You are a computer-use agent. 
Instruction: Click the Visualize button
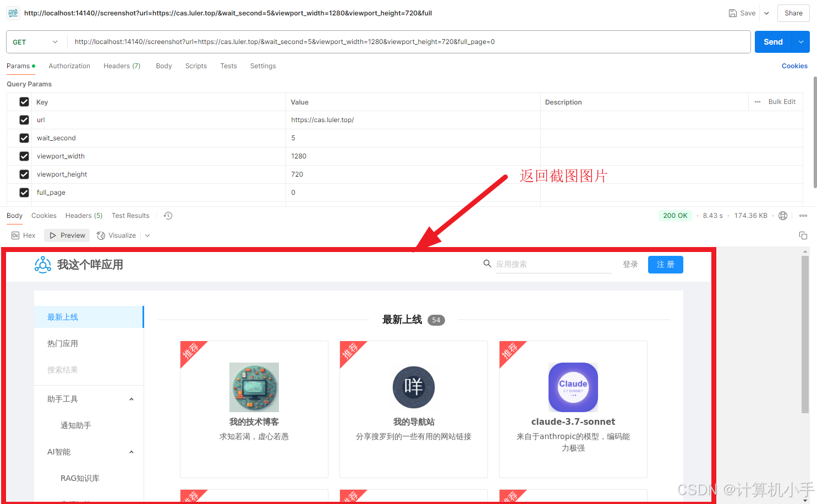(x=116, y=235)
